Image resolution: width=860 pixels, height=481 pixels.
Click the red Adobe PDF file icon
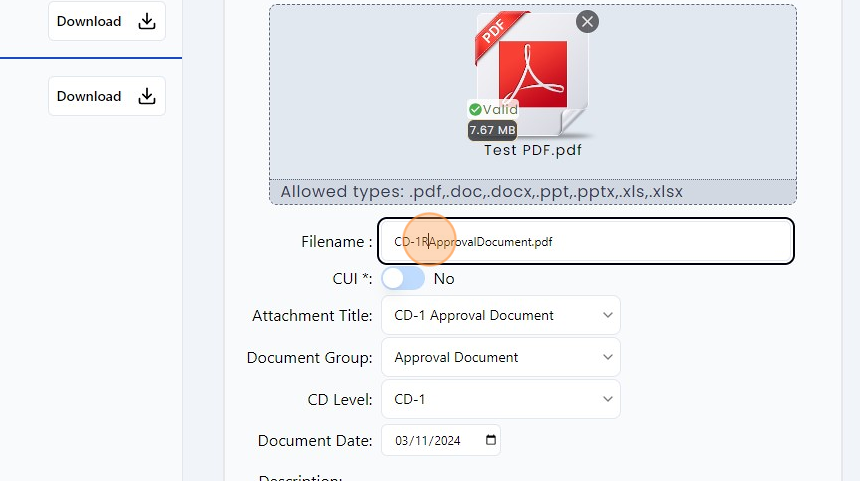532,75
